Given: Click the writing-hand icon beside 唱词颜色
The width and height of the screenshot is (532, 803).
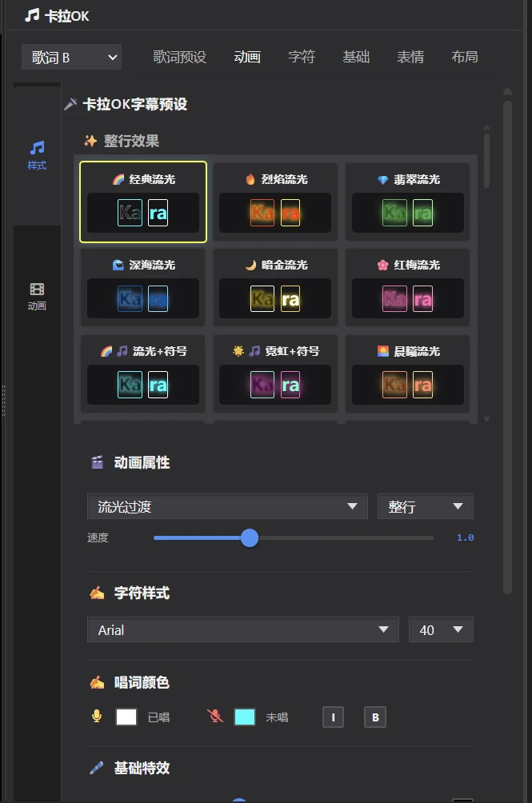Looking at the screenshot, I should coord(97,682).
